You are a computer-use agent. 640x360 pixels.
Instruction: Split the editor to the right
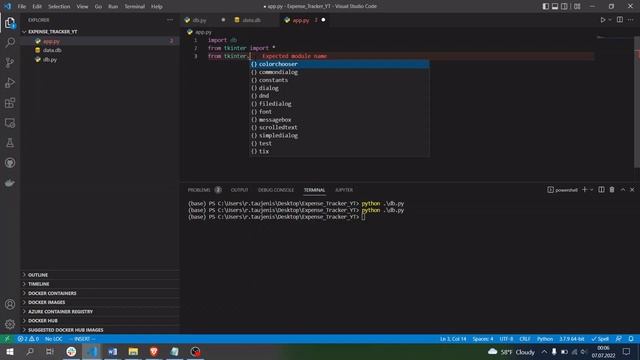(x=620, y=20)
